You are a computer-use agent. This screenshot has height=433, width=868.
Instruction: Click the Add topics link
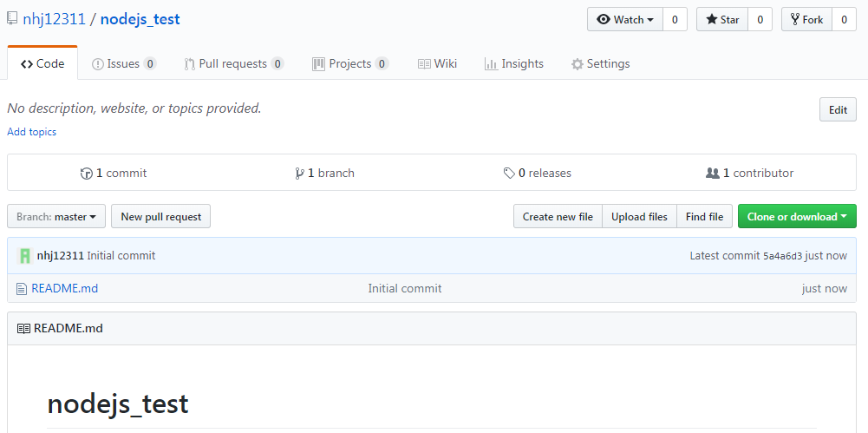tap(31, 132)
